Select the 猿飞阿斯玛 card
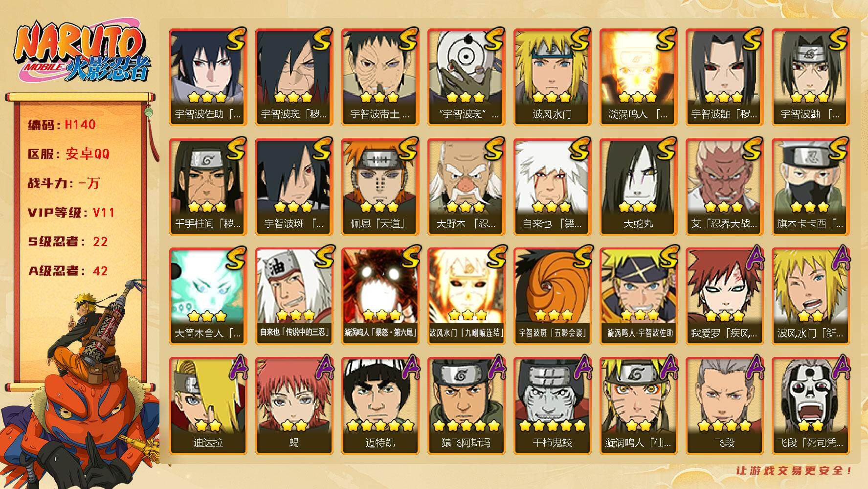 [x=466, y=405]
